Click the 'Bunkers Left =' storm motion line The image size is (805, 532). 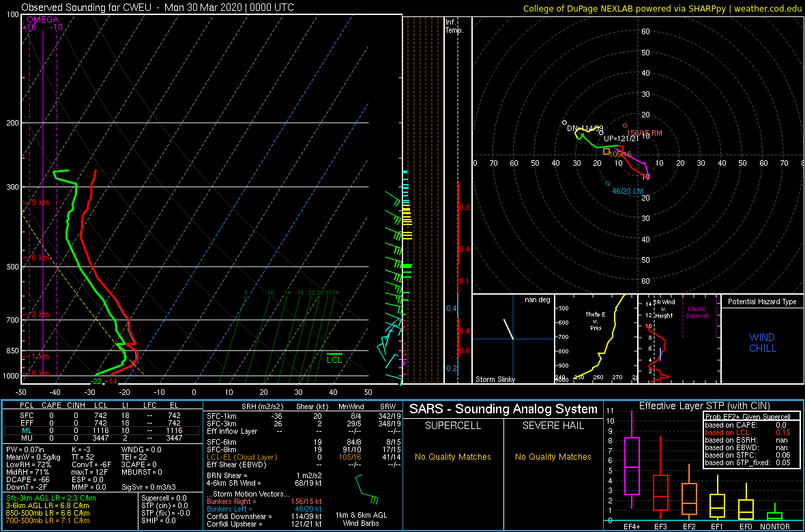tap(264, 509)
